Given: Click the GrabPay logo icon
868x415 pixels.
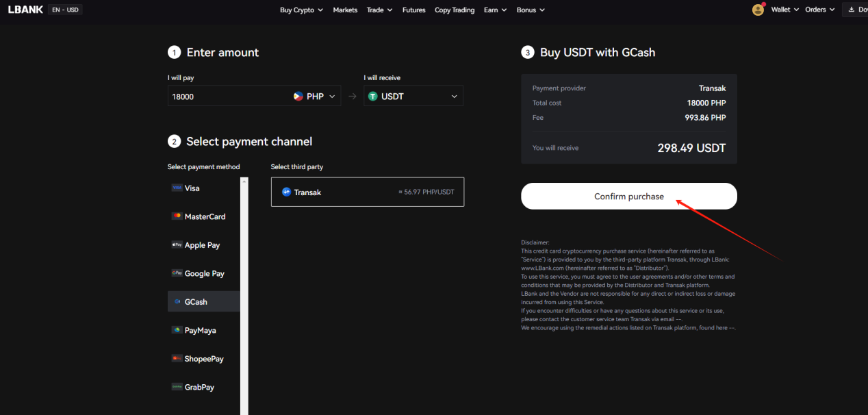Looking at the screenshot, I should (177, 387).
